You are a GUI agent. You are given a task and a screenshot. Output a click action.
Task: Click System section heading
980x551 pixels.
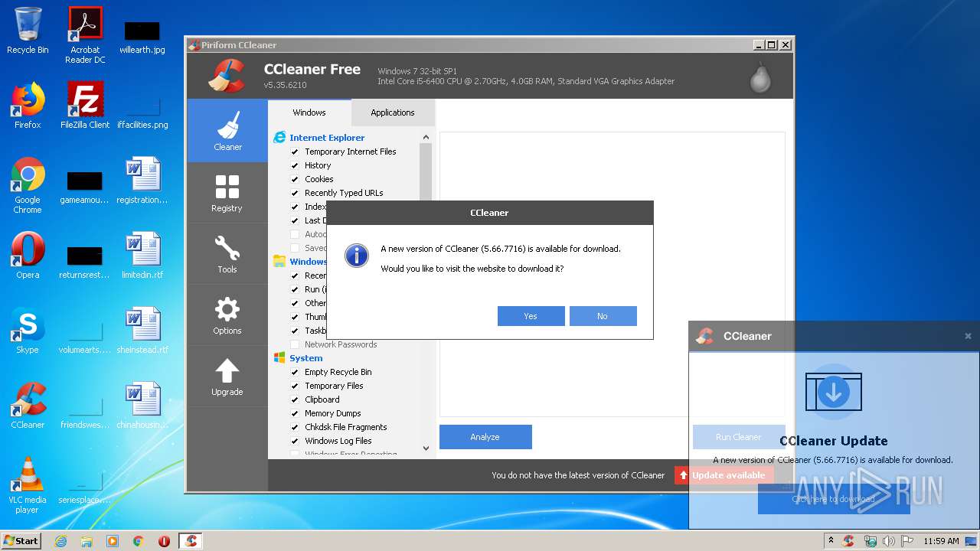click(306, 358)
